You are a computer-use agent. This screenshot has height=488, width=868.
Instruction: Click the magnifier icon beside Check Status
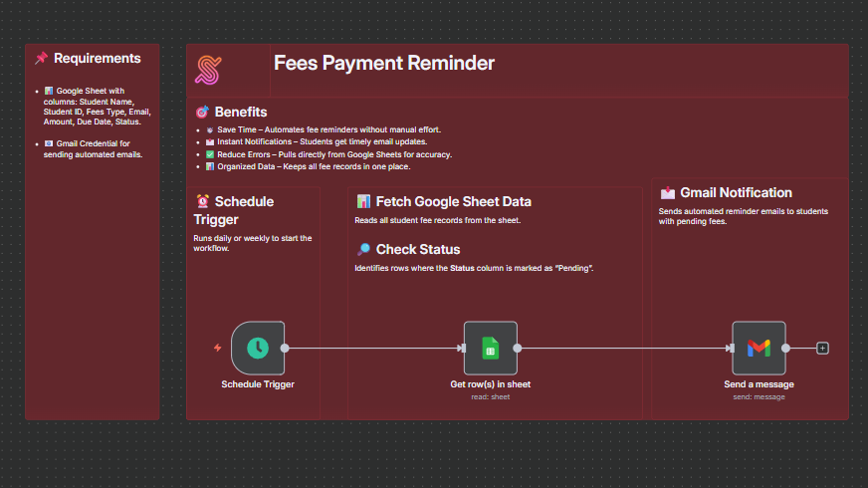tap(363, 249)
